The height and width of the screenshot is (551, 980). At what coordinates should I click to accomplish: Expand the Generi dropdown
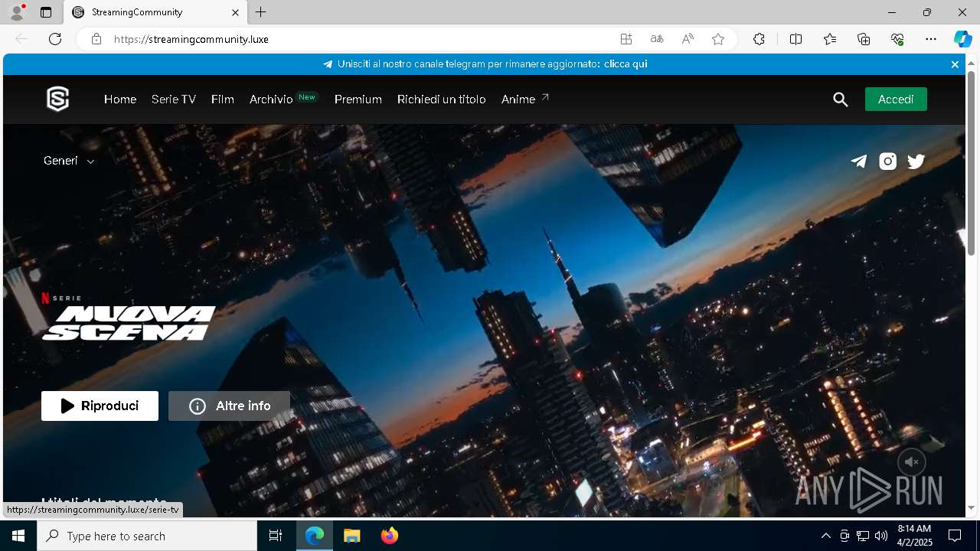point(69,161)
